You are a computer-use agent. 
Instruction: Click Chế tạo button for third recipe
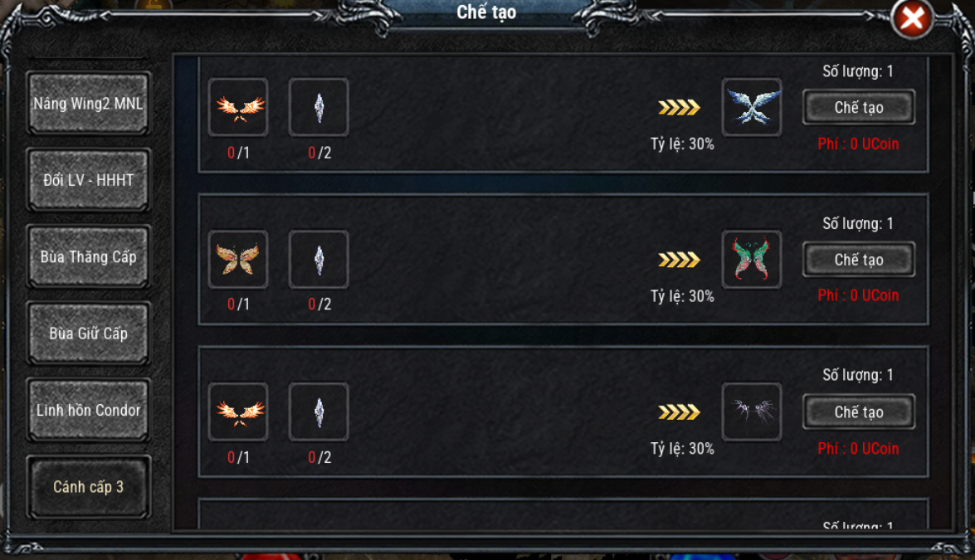click(x=859, y=412)
